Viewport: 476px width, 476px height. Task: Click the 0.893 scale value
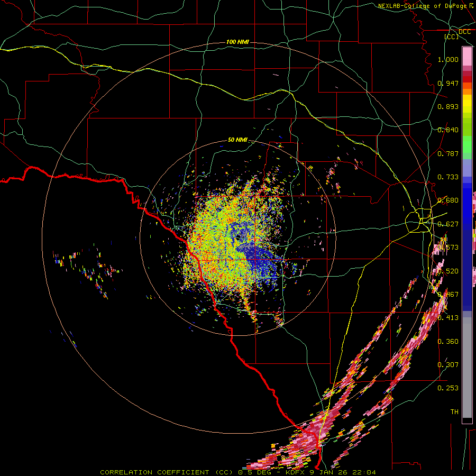tap(448, 106)
